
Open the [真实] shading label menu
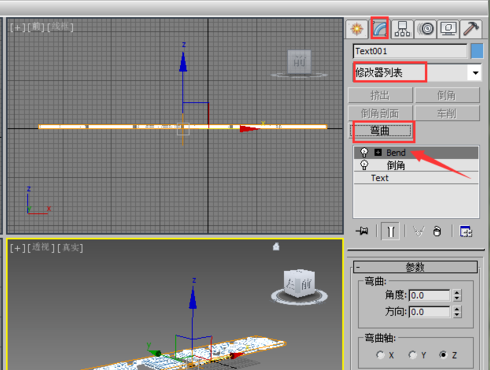coord(70,248)
